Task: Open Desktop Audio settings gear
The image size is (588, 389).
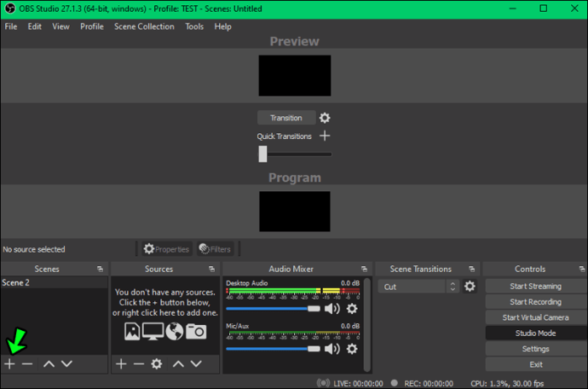Action: pyautogui.click(x=352, y=309)
